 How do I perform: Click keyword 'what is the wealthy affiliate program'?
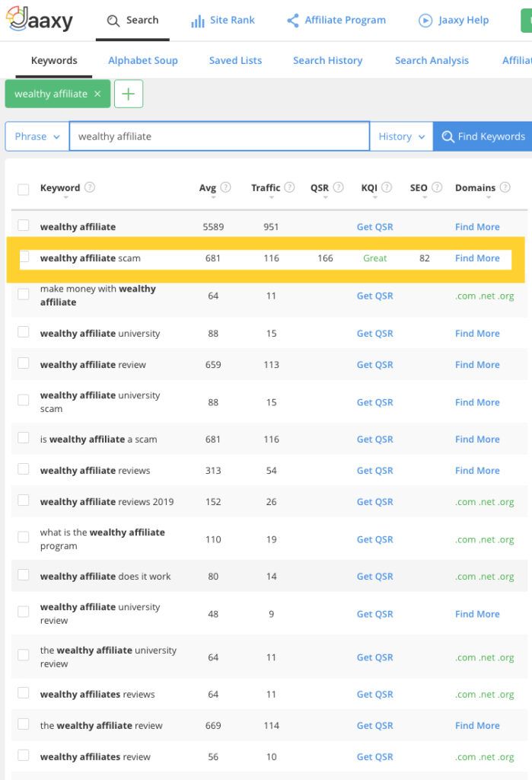103,539
